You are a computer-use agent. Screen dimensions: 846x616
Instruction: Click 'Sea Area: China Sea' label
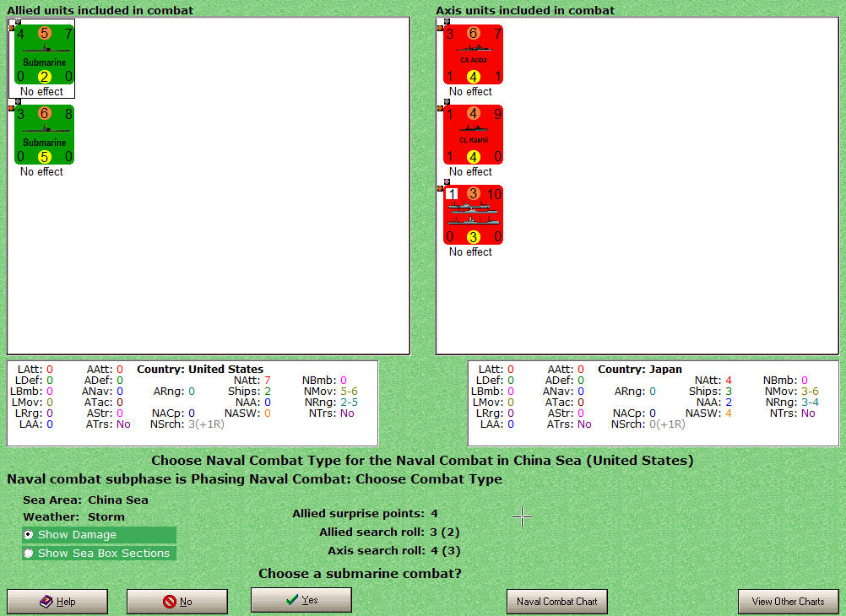(86, 500)
